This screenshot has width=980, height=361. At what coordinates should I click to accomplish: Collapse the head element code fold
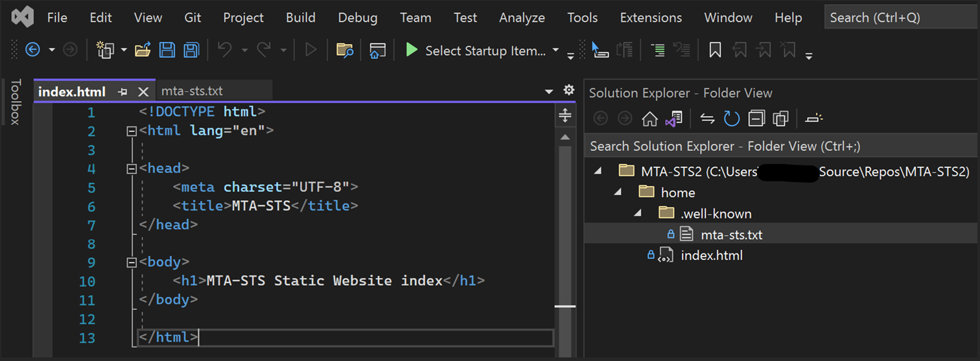[132, 169]
